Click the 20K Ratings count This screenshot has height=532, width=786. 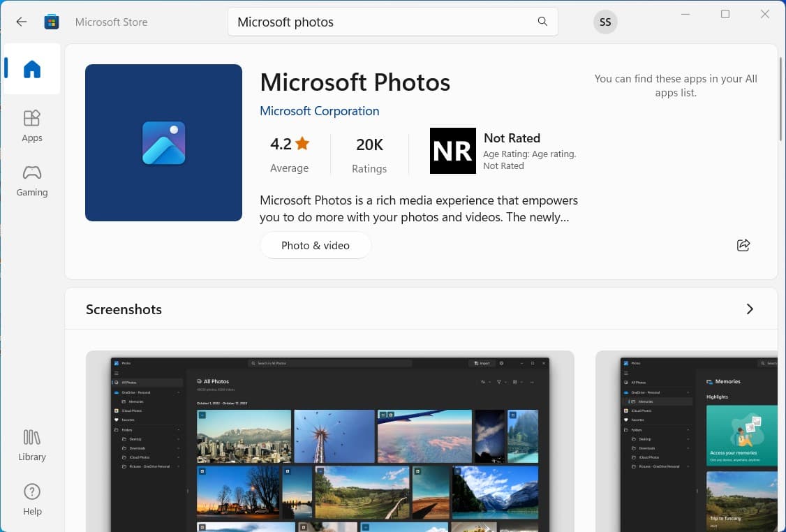click(x=369, y=154)
